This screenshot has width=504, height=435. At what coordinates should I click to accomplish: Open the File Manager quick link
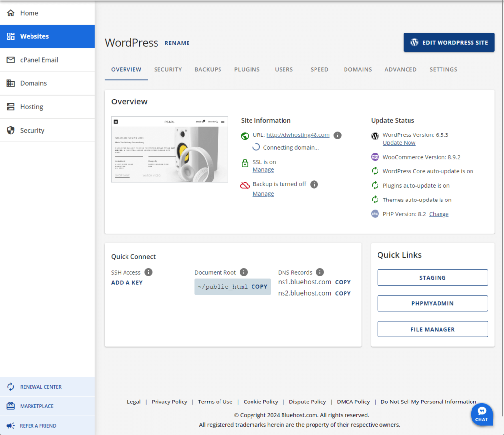tap(433, 329)
